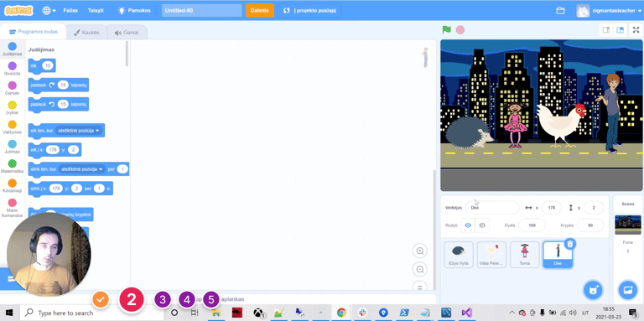Viewport: 644px width, 321px height.
Task: Select Garsas block category
Action: tap(13, 88)
